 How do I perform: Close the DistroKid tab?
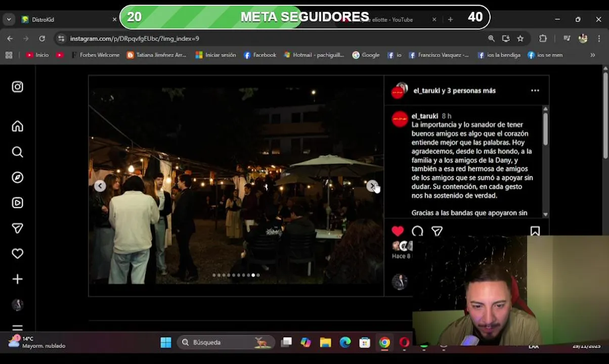pos(115,19)
